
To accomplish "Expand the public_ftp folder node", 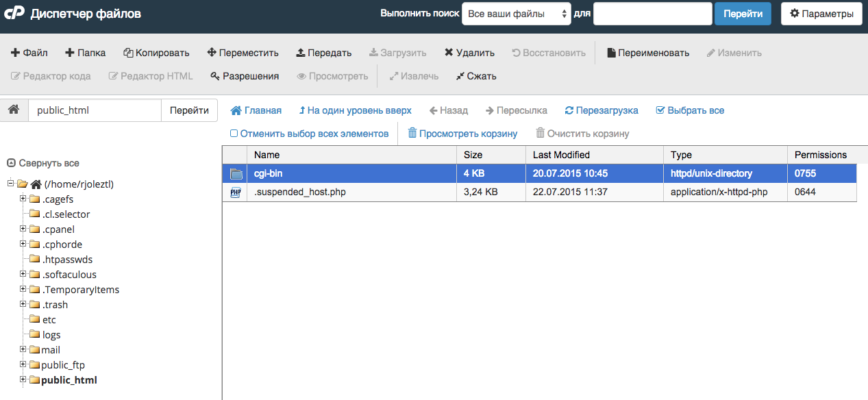I will click(x=23, y=364).
